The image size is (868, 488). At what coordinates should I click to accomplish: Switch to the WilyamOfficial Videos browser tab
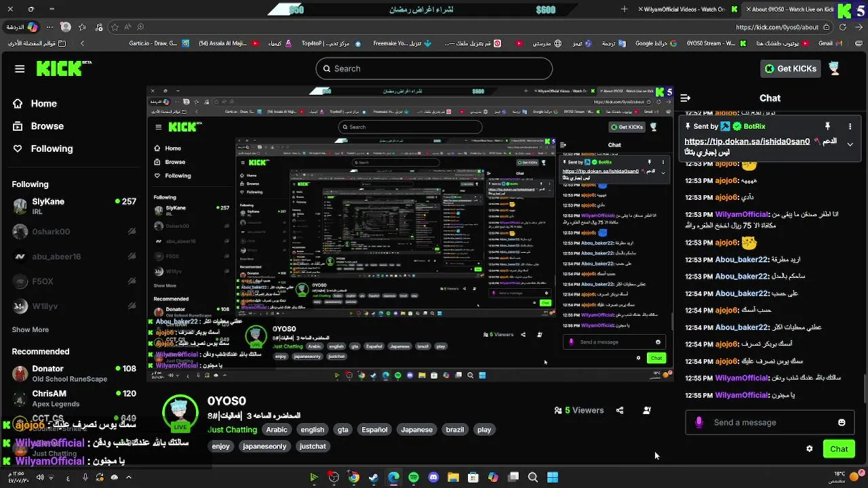coord(687,9)
